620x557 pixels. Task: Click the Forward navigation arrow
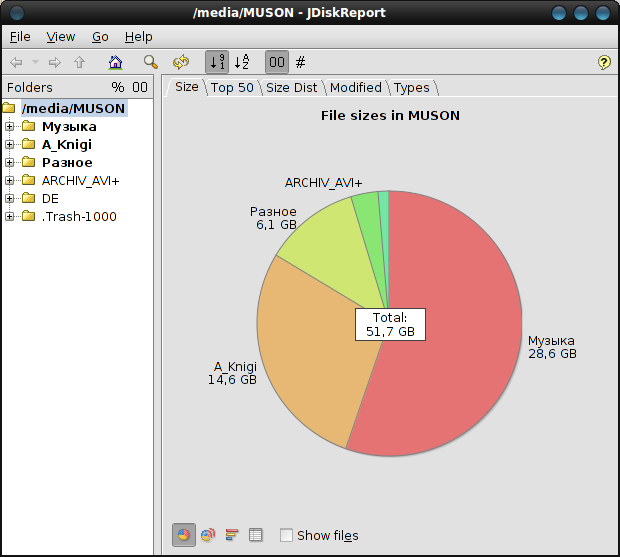55,62
